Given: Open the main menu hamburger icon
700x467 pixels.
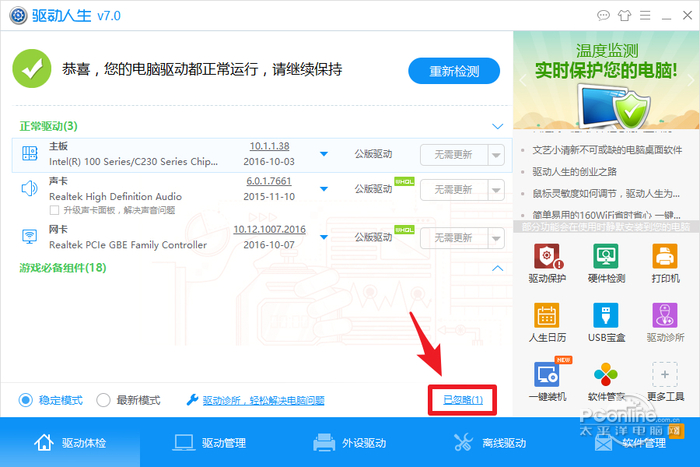Looking at the screenshot, I should click(645, 16).
